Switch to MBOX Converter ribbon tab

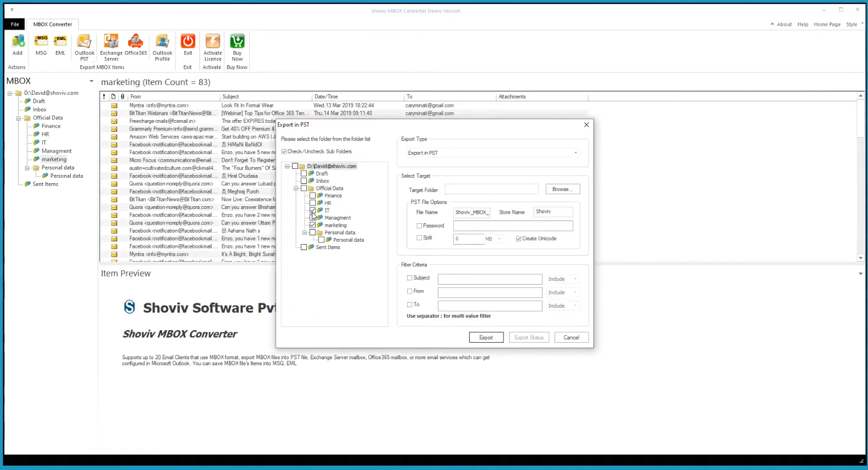[x=53, y=24]
